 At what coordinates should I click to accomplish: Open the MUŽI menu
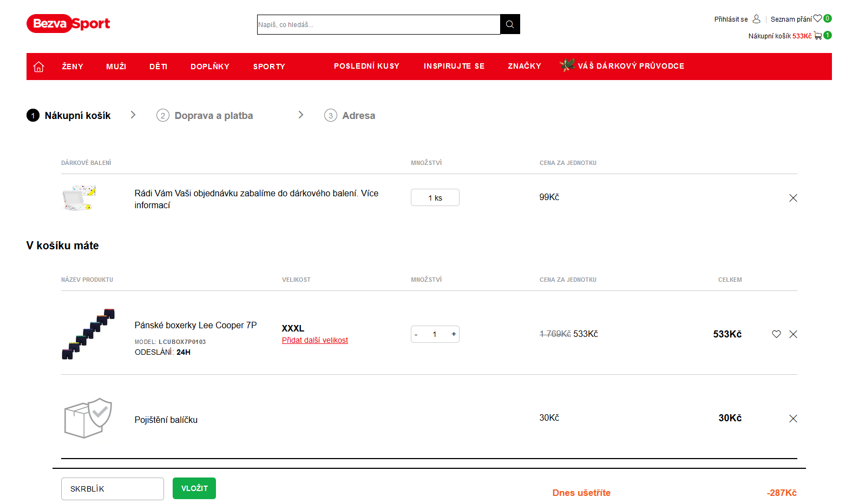tap(116, 67)
